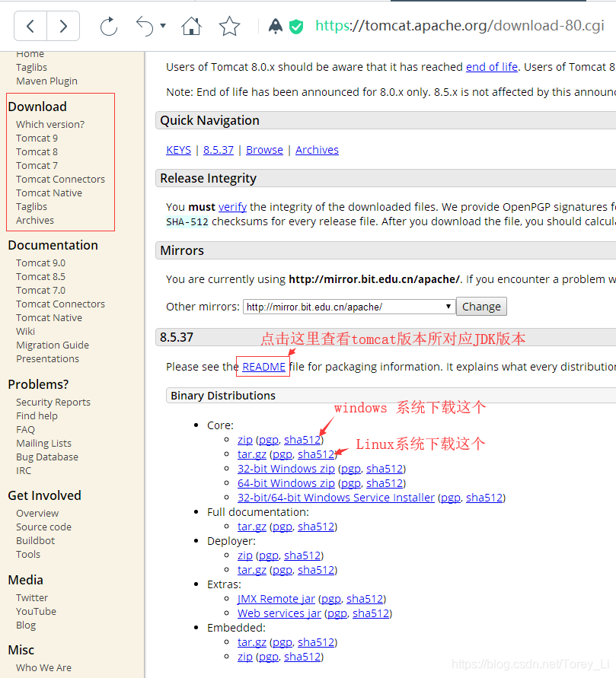Open the README link
The image size is (616, 678).
tap(264, 367)
